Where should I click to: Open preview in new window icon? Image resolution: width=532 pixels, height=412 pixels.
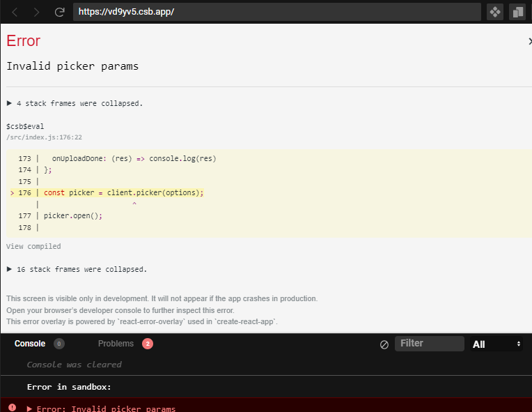click(x=517, y=13)
